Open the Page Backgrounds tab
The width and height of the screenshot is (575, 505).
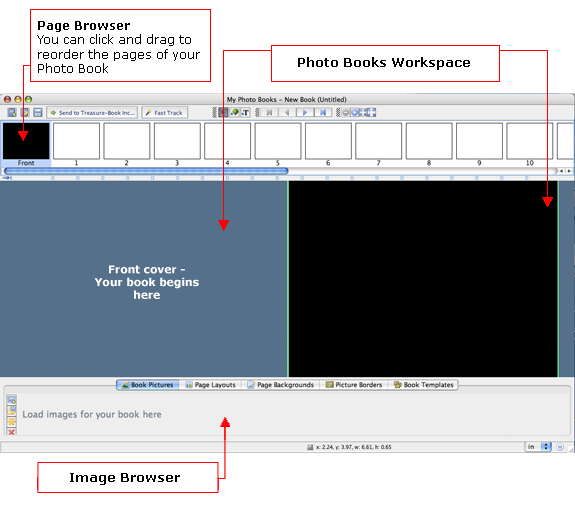click(x=281, y=385)
